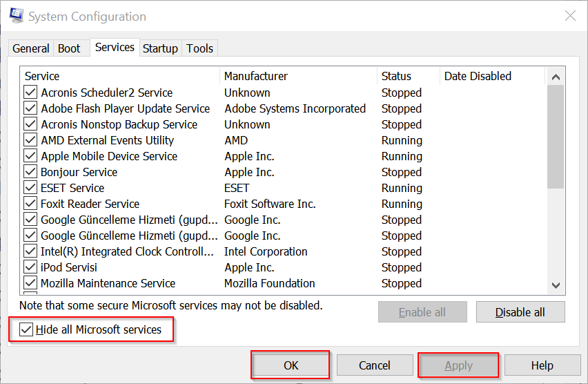The image size is (588, 384).
Task: Go to the Tools tab
Action: tap(200, 48)
